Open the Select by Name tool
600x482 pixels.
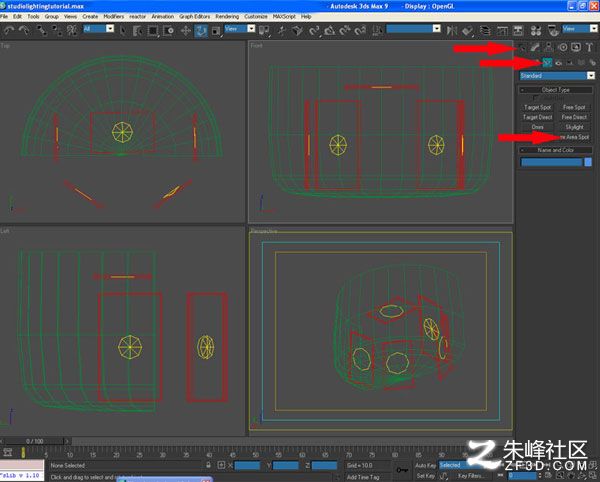coord(137,30)
